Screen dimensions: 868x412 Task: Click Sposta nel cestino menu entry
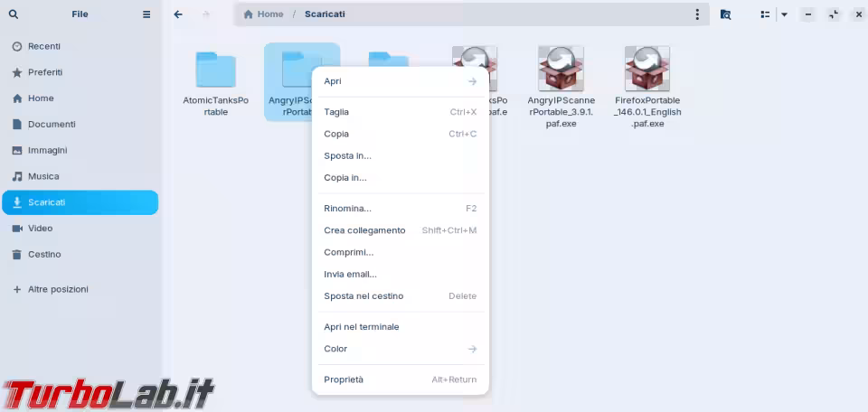point(363,296)
